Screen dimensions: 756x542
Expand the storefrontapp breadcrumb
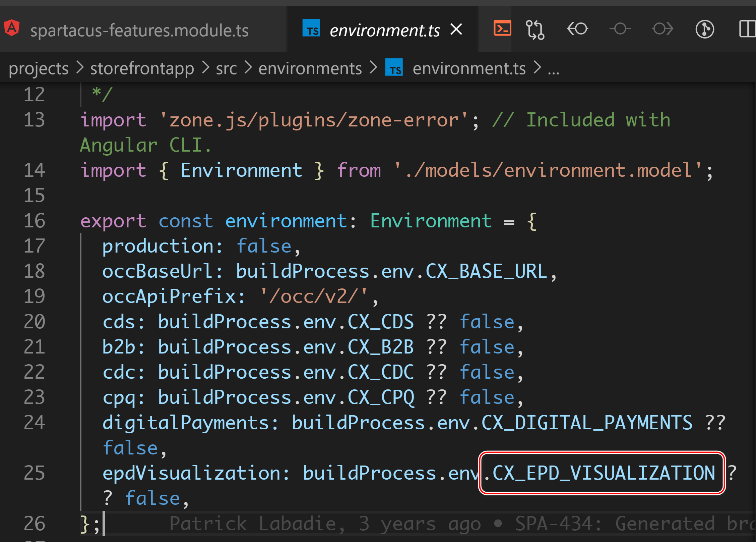click(142, 68)
